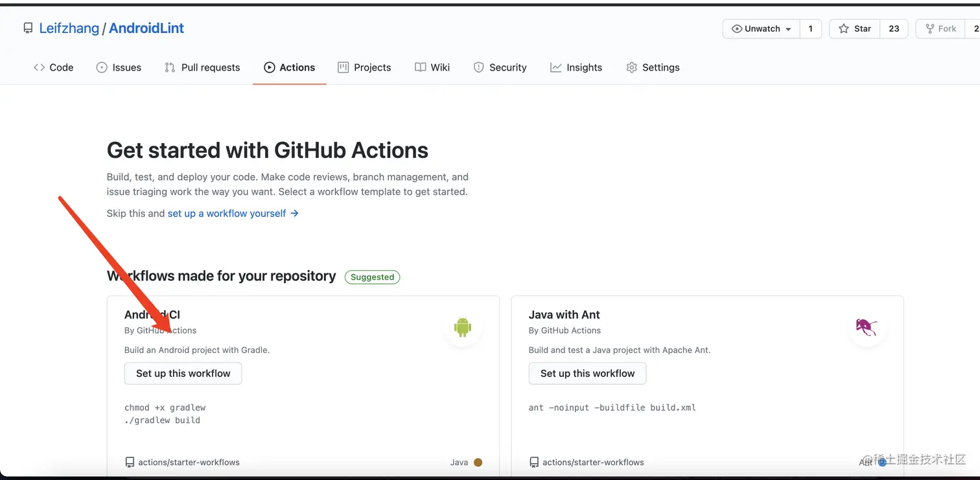This screenshot has width=980, height=480.
Task: Set up the Android CI workflow
Action: point(183,374)
